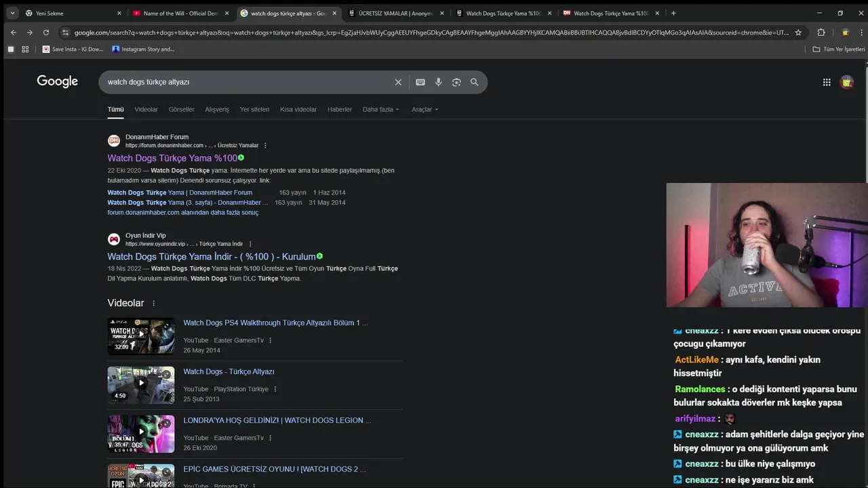The image size is (868, 488).
Task: Play the 4:50 PlayStation Türkiye video thumbnail
Action: click(141, 385)
